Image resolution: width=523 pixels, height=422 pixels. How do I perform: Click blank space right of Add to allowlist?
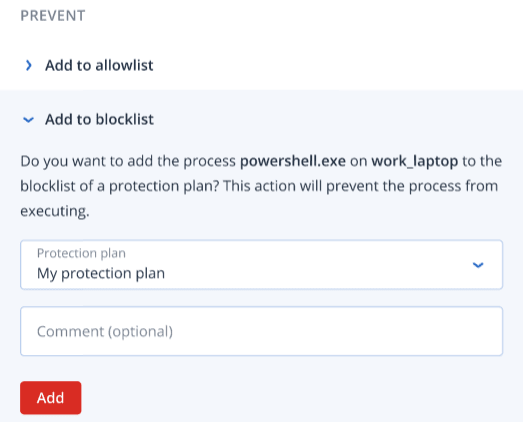[x=334, y=65]
